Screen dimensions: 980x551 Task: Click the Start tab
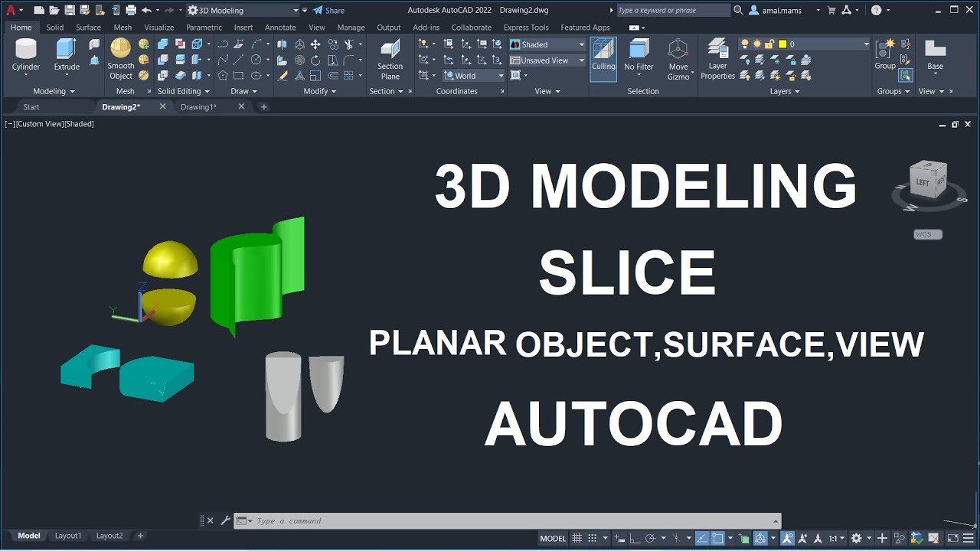click(x=31, y=107)
